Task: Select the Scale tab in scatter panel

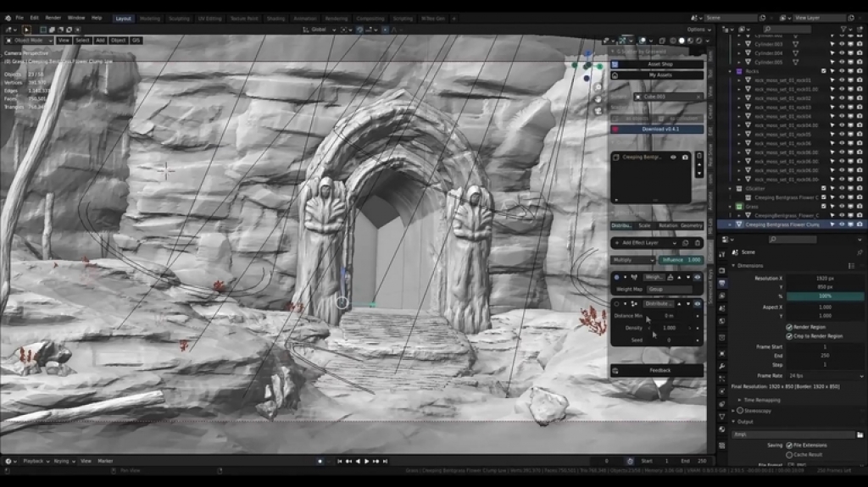Action: pos(644,226)
